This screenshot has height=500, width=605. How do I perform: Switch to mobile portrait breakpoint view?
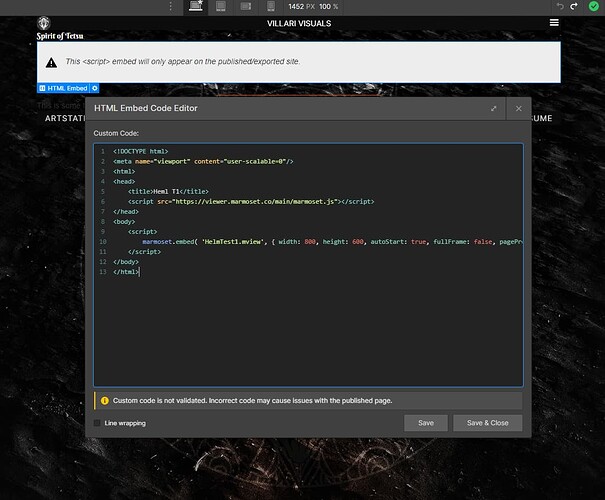[x=269, y=6]
